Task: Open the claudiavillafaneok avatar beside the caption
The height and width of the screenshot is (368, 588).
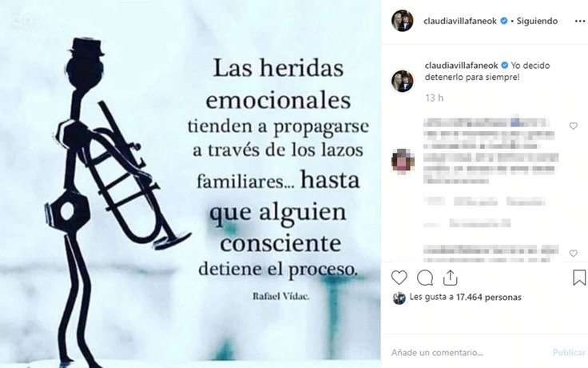Action: click(403, 81)
